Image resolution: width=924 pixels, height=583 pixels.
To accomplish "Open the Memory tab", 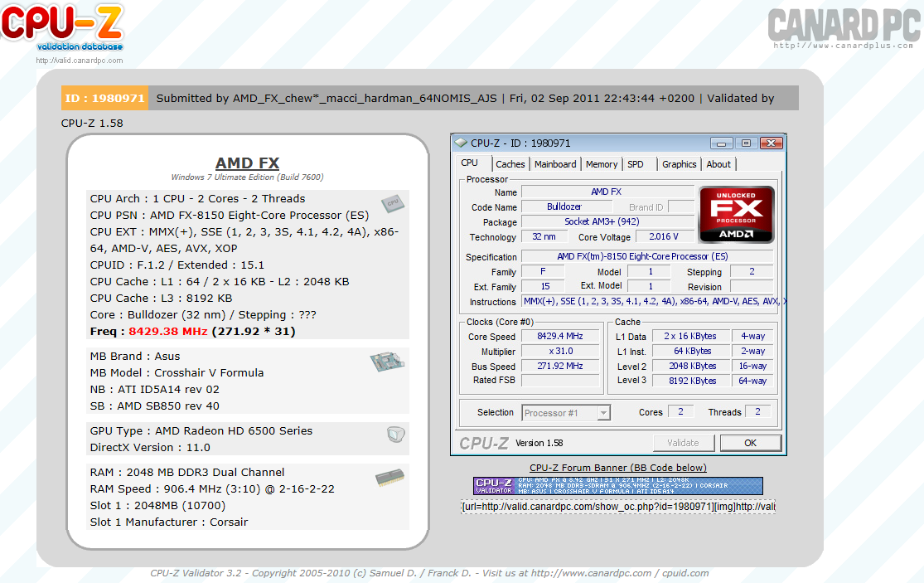I will click(x=602, y=164).
